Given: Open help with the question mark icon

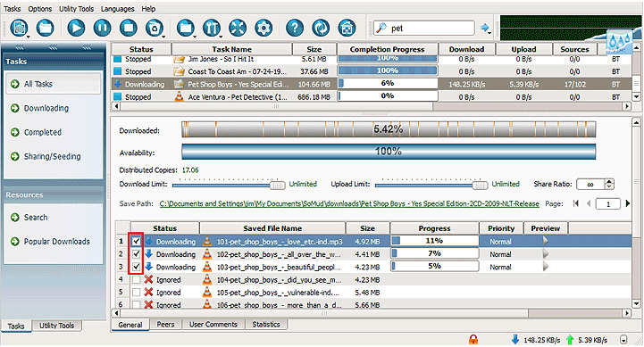Looking at the screenshot, I should pos(295,28).
